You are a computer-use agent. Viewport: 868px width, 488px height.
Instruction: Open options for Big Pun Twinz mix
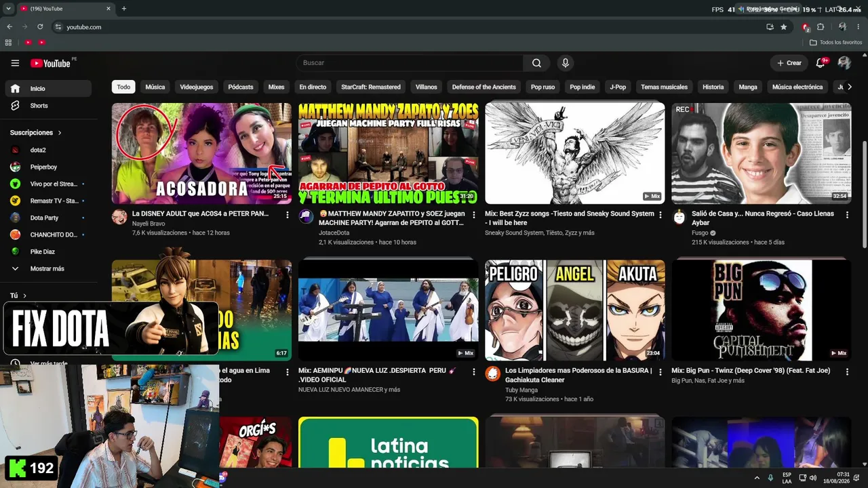click(x=847, y=372)
